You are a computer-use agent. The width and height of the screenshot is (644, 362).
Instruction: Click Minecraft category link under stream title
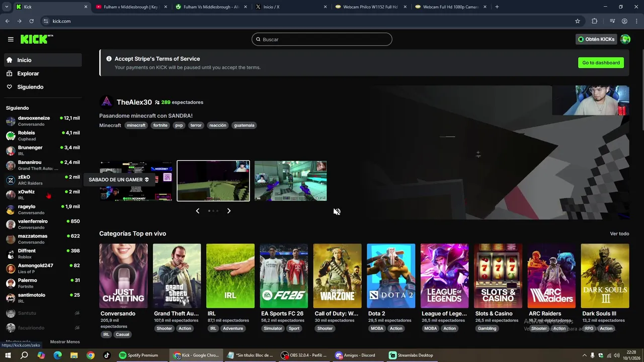pyautogui.click(x=110, y=125)
